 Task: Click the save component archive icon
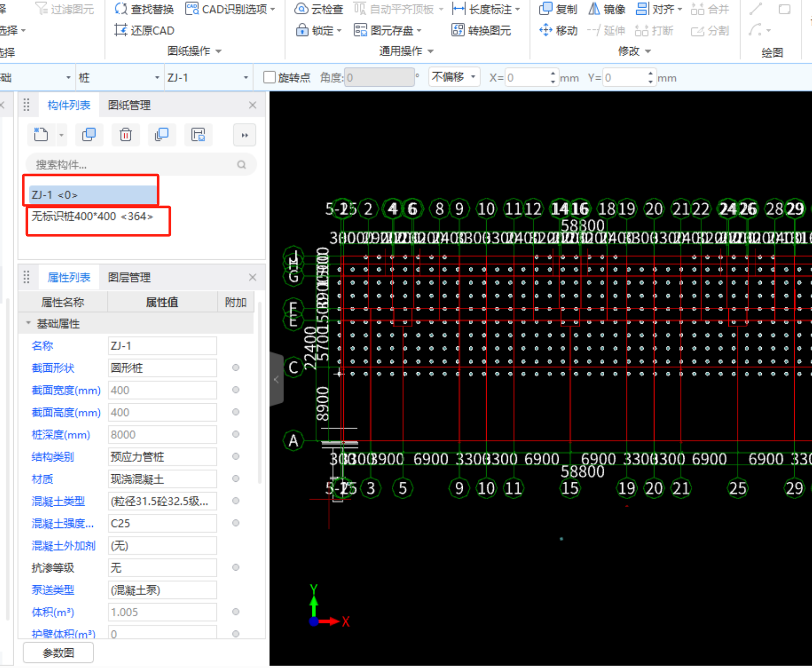tap(198, 135)
